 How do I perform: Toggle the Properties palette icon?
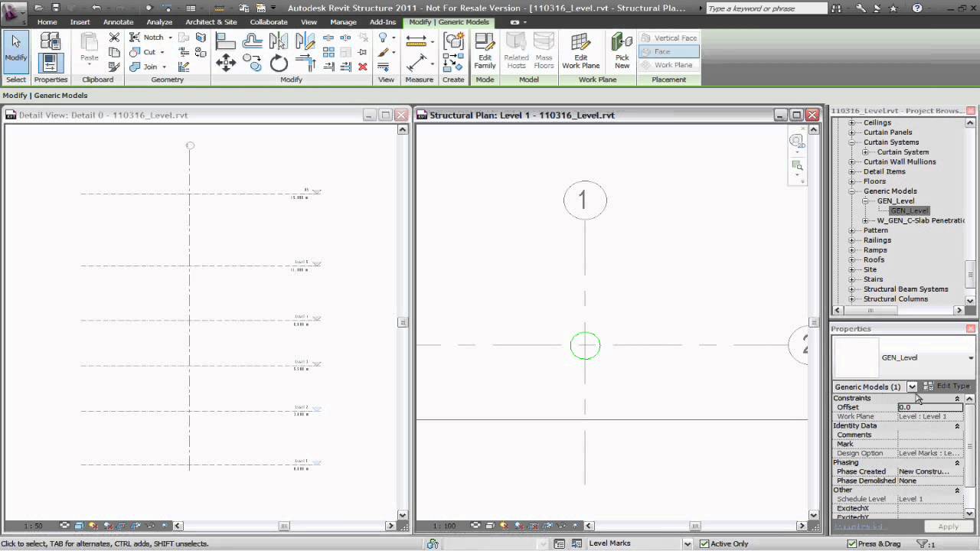tap(51, 63)
